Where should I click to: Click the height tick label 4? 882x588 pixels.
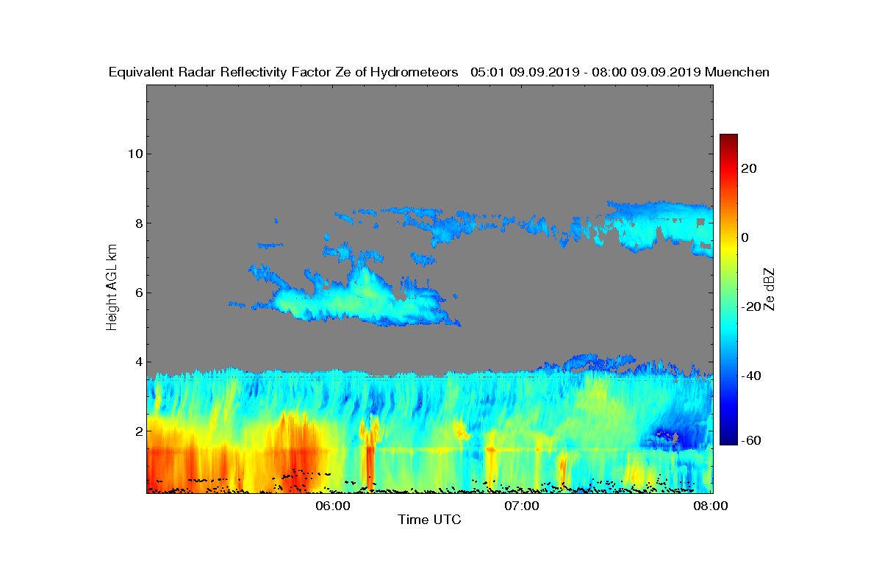137,362
